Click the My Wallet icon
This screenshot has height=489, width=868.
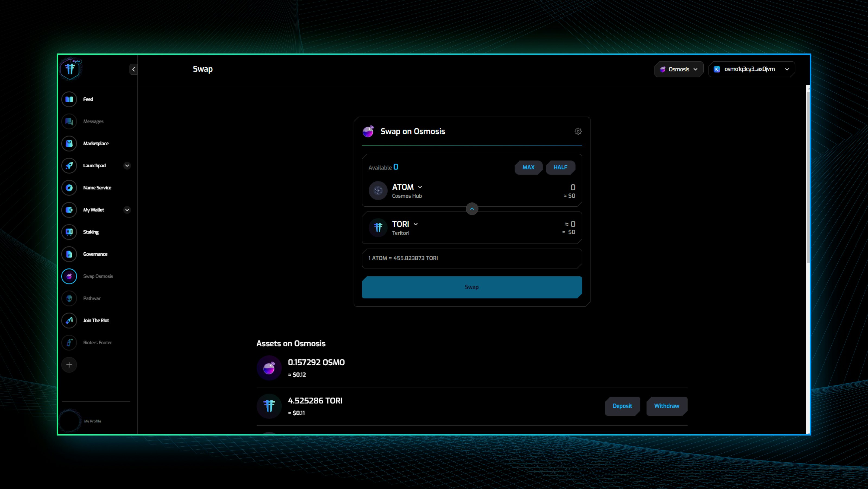(69, 210)
